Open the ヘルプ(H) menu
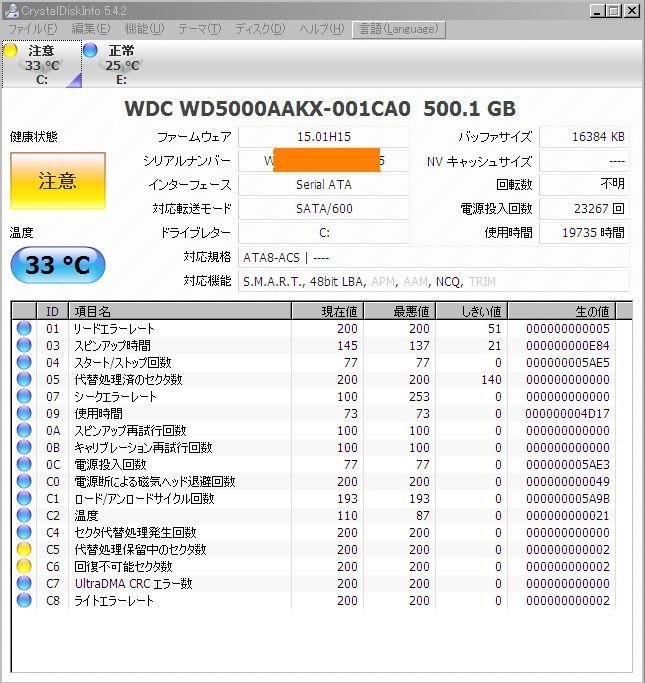Screen dimensions: 645x683 point(321,29)
